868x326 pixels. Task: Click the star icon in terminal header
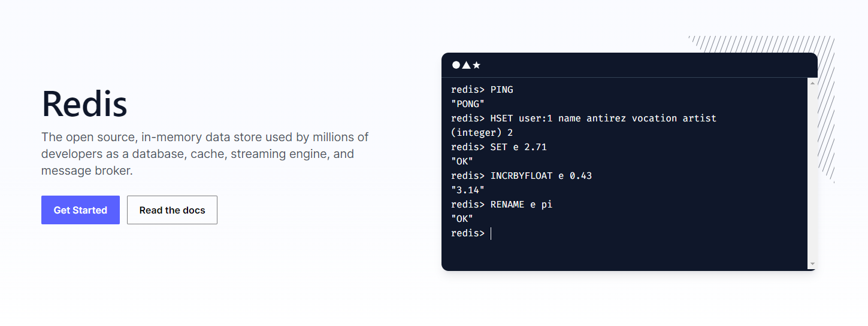pyautogui.click(x=477, y=65)
